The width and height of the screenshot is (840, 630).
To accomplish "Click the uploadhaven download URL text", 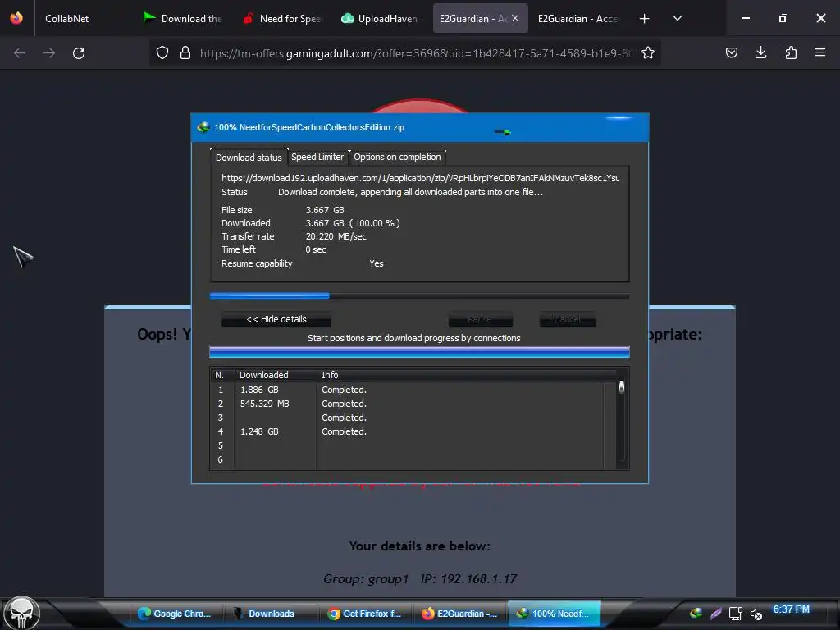I will [x=420, y=178].
